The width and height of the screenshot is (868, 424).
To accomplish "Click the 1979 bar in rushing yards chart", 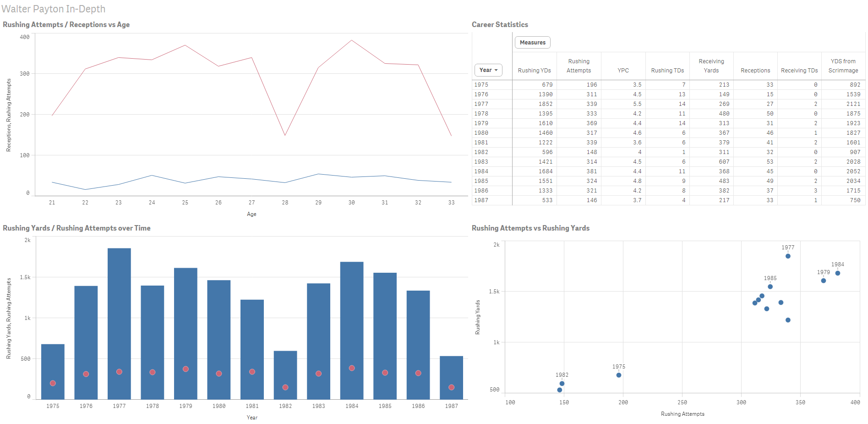I will (186, 333).
